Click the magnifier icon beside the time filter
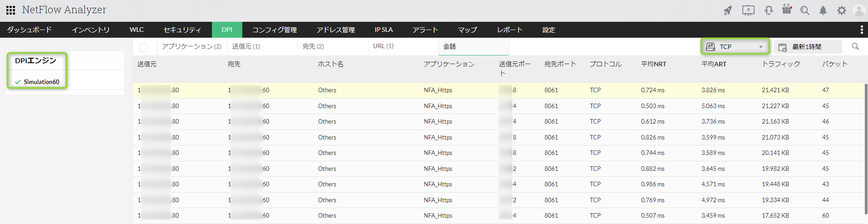The image size is (868, 224). tap(855, 46)
